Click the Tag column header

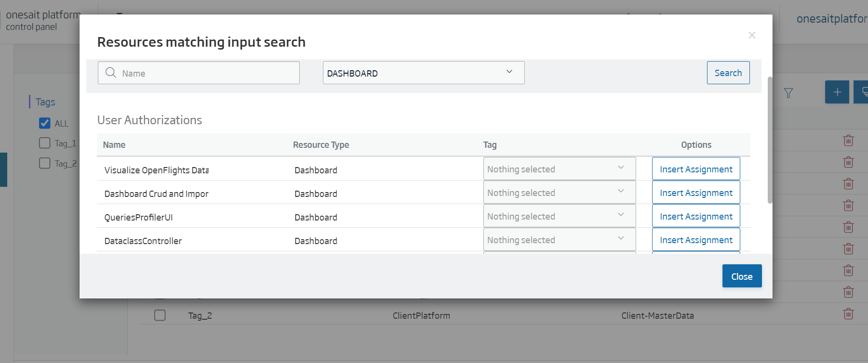tap(490, 145)
